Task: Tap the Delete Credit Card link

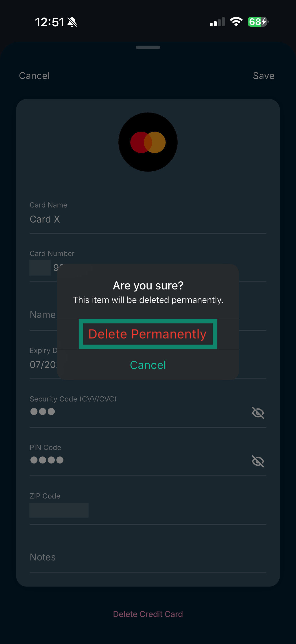Action: coord(148,614)
